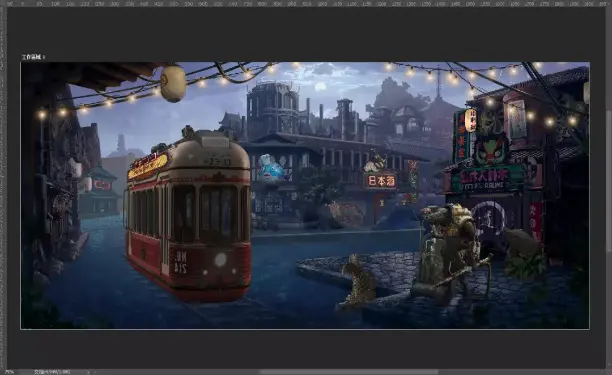This screenshot has height=375, width=612.
Task: Click the horizontal scrollbar thumb at the bottom
Action: pos(349,372)
